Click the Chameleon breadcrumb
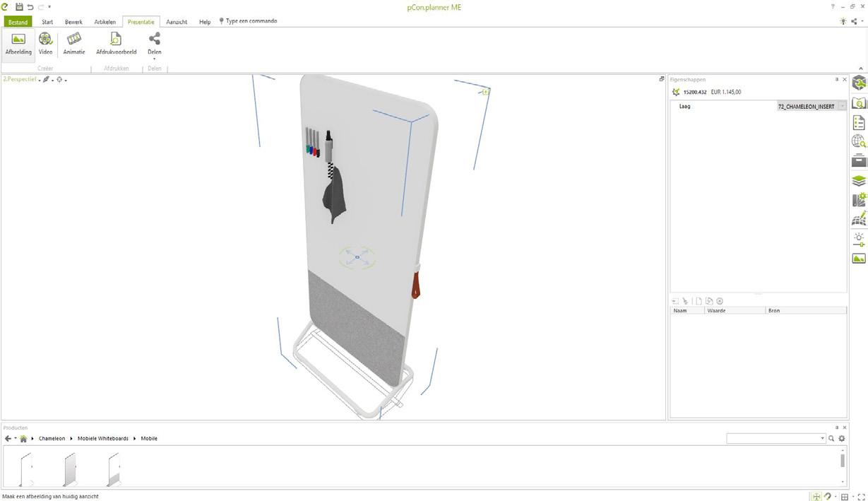 (x=52, y=439)
